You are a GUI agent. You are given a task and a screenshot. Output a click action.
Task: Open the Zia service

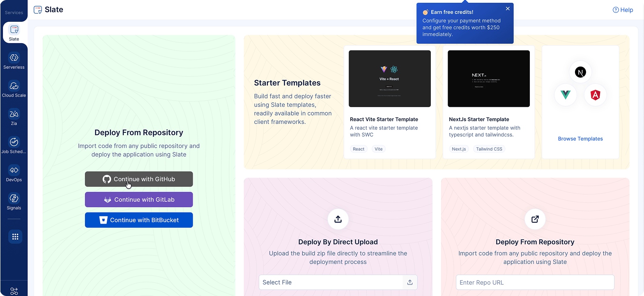[x=14, y=117]
